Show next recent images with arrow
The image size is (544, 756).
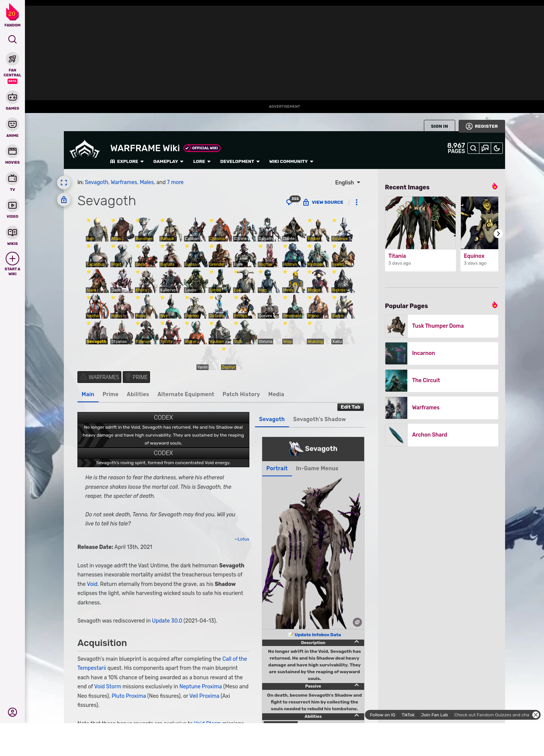coord(498,234)
